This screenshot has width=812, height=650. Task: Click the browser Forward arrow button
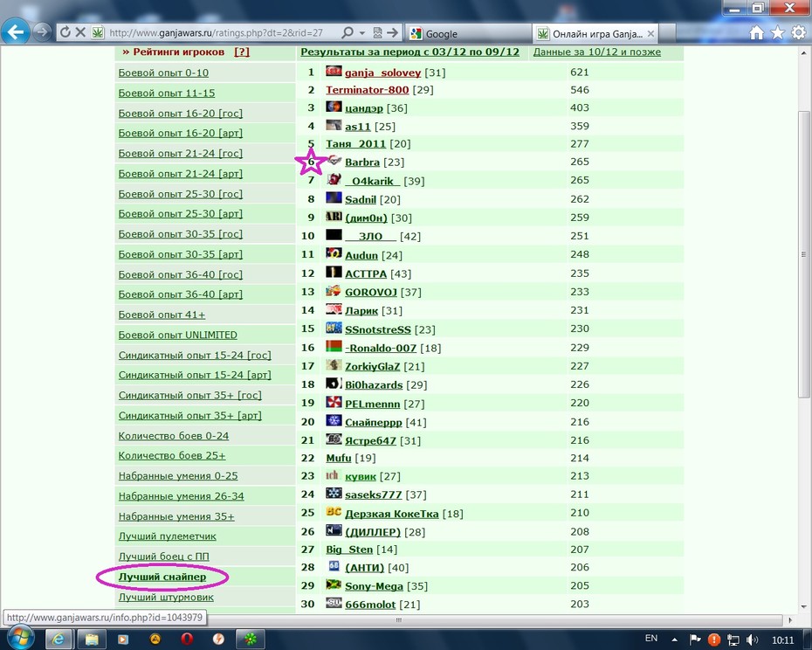[42, 32]
